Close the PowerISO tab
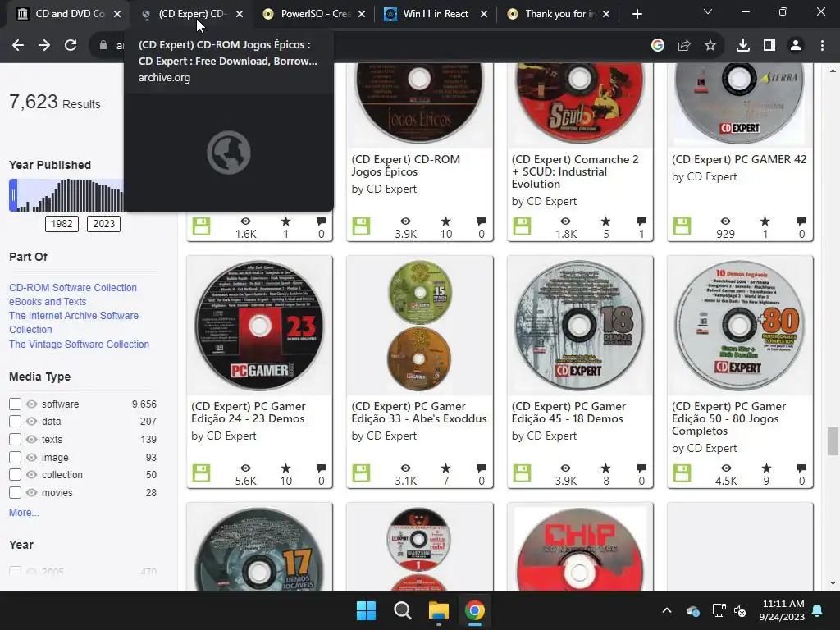Viewport: 840px width, 630px height. click(362, 14)
